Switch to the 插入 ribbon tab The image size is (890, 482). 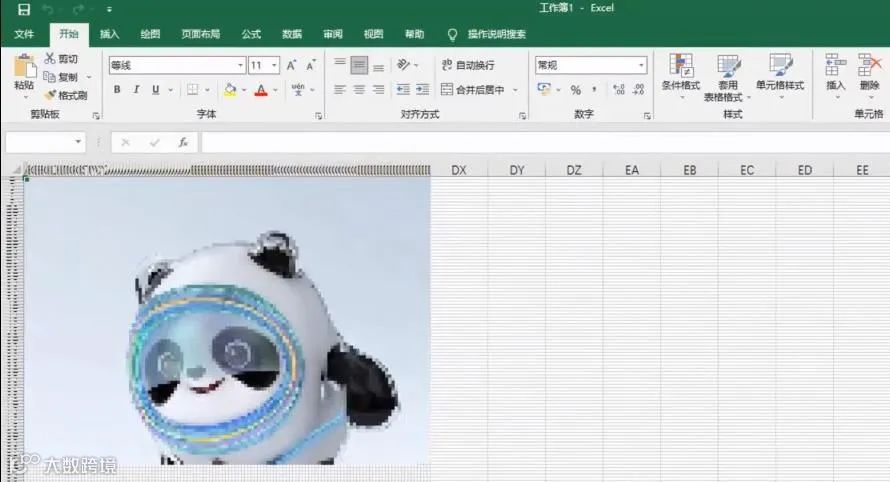click(109, 34)
